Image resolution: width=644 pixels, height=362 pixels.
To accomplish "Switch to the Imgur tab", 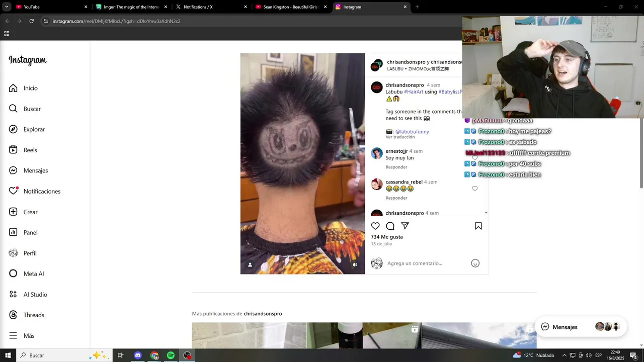I will click(x=131, y=7).
